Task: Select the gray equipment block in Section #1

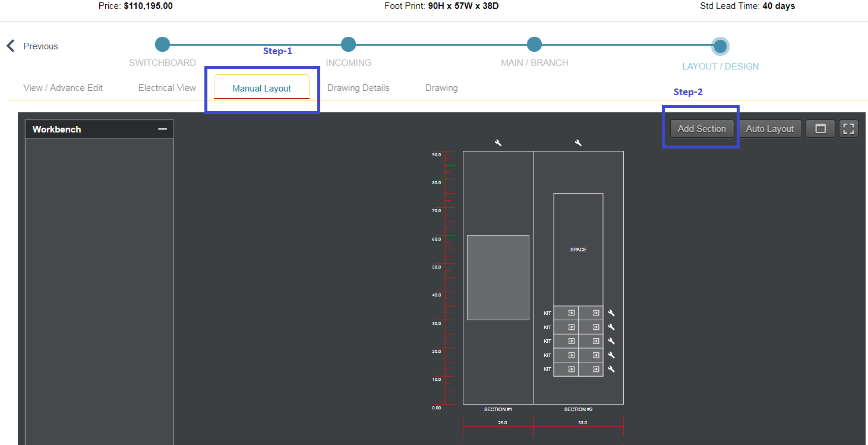Action: (x=498, y=277)
